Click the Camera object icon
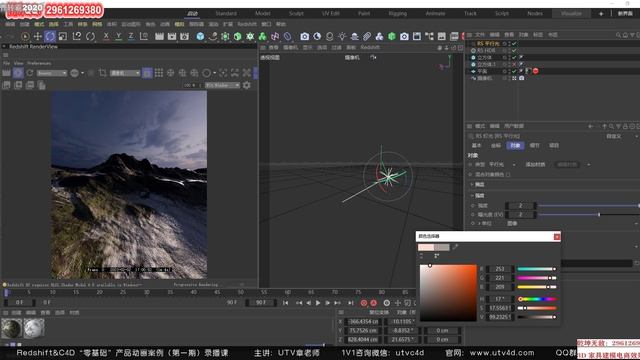Screen dimensions: 640x360 click(304, 36)
